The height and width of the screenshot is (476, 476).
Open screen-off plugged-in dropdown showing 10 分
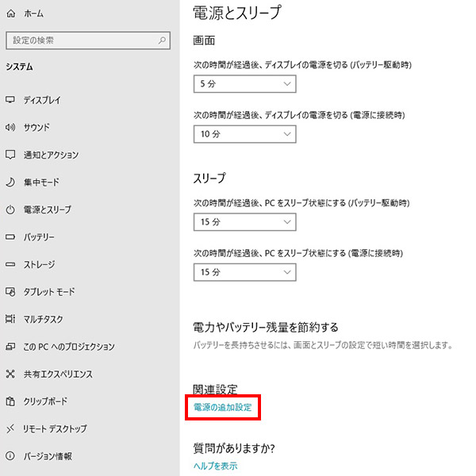244,134
